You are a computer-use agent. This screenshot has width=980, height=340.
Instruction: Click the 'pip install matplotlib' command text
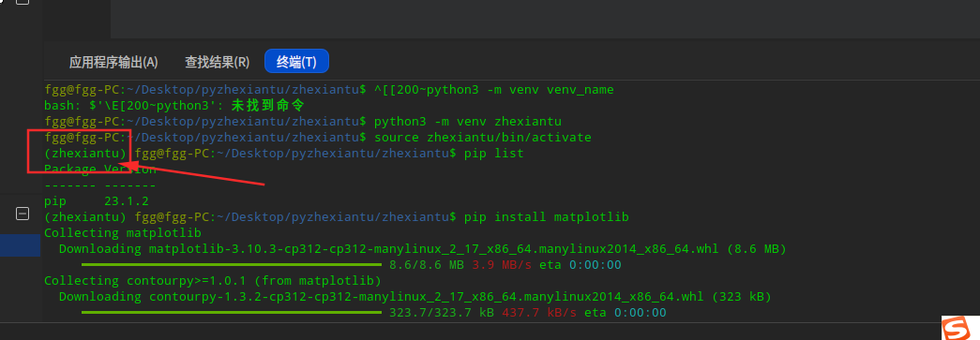pyautogui.click(x=546, y=217)
